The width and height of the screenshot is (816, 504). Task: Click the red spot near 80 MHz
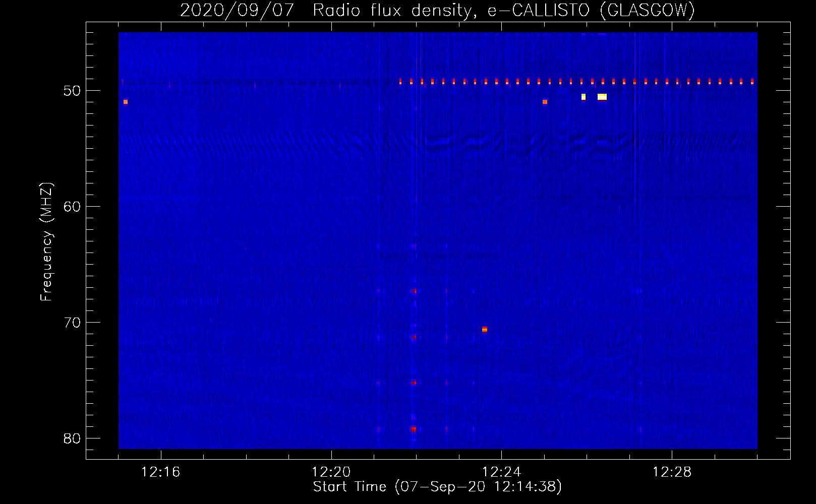coord(413,429)
